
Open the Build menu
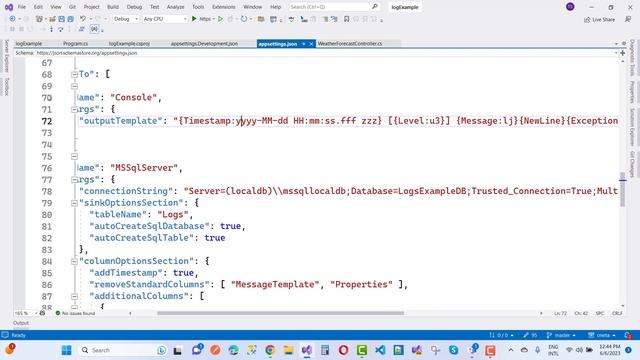coord(113,7)
